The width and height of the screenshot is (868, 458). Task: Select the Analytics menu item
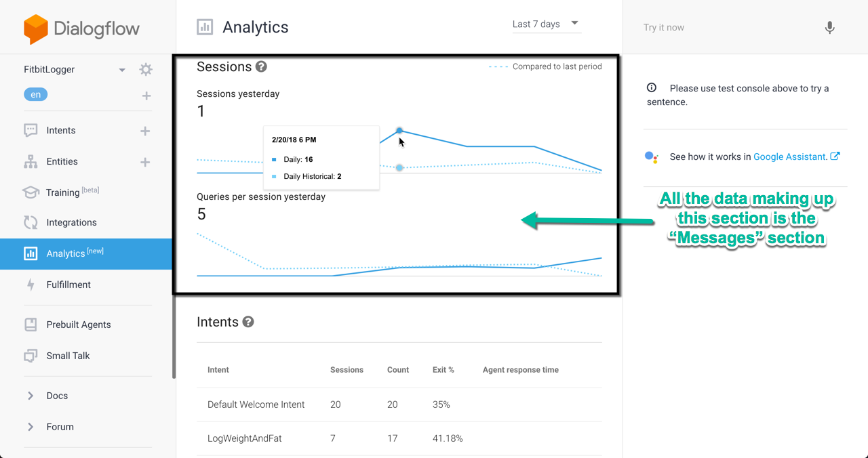click(x=86, y=253)
